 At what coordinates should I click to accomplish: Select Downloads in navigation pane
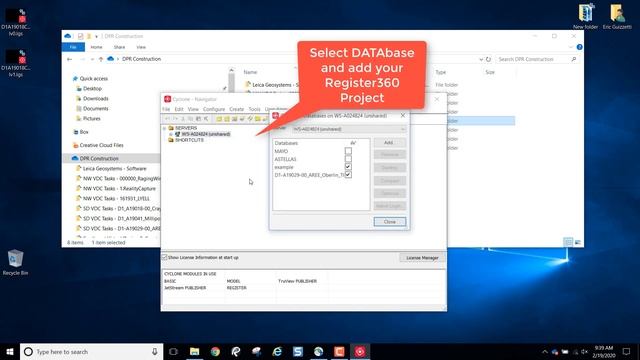pyautogui.click(x=96, y=99)
